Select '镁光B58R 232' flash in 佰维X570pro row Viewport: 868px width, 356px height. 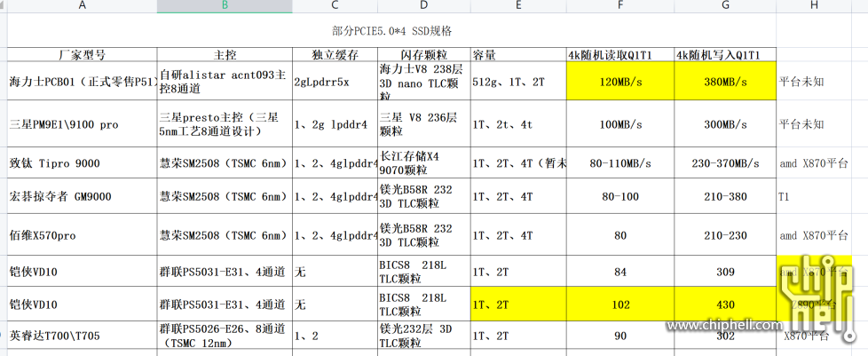tap(424, 234)
